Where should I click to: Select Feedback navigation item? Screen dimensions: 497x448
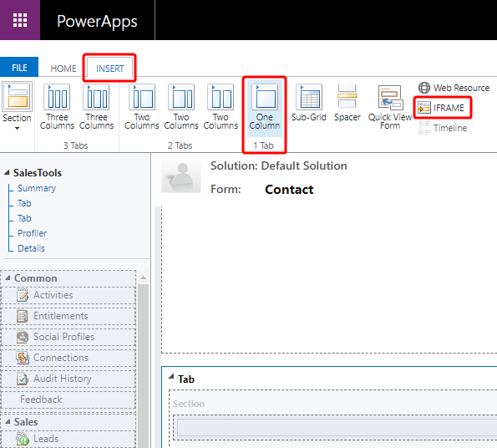coord(68,400)
